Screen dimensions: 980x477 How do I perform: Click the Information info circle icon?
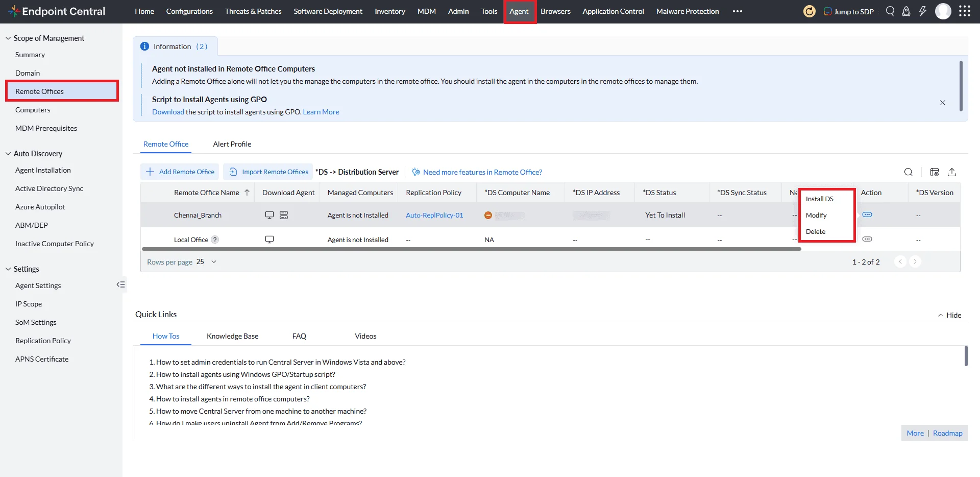tap(144, 46)
